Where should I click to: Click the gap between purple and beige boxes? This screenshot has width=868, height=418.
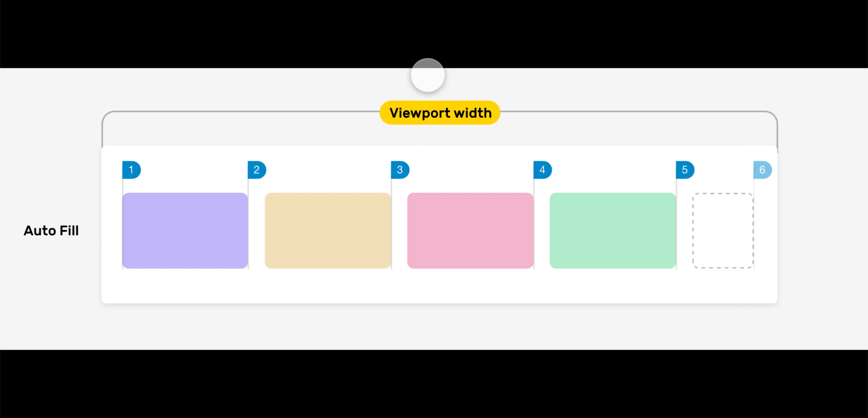click(256, 231)
